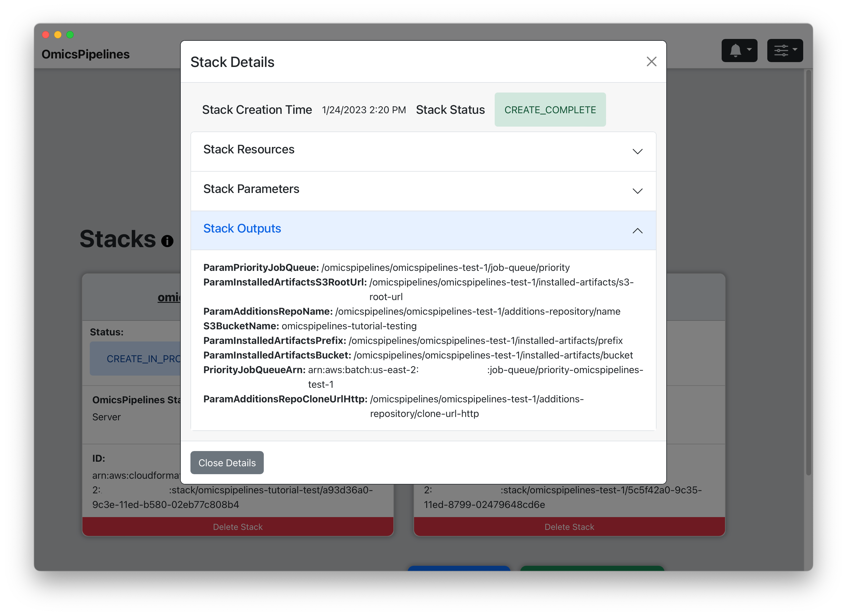Select the ParamAdditionsRepoName output value
This screenshot has height=616, width=847.
coord(478,311)
